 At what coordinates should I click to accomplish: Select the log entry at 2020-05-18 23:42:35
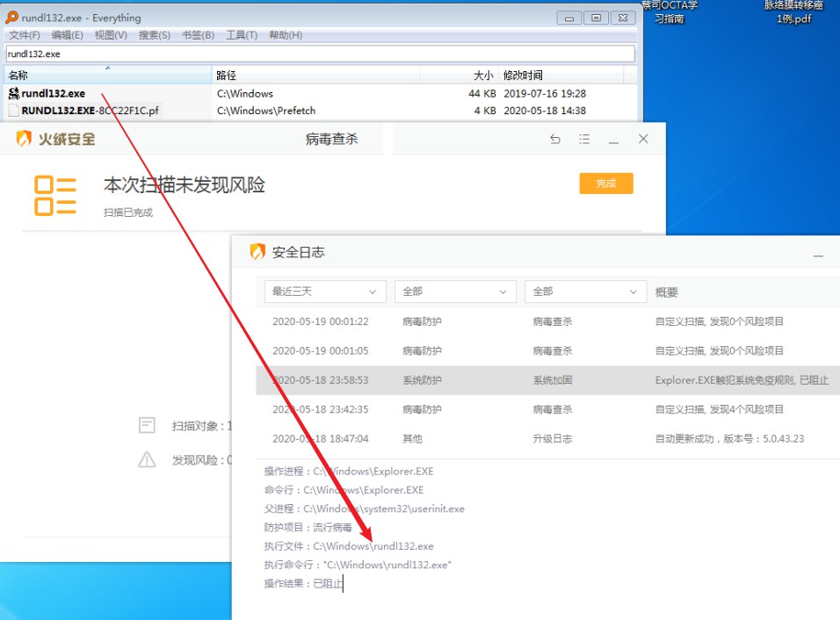[547, 409]
